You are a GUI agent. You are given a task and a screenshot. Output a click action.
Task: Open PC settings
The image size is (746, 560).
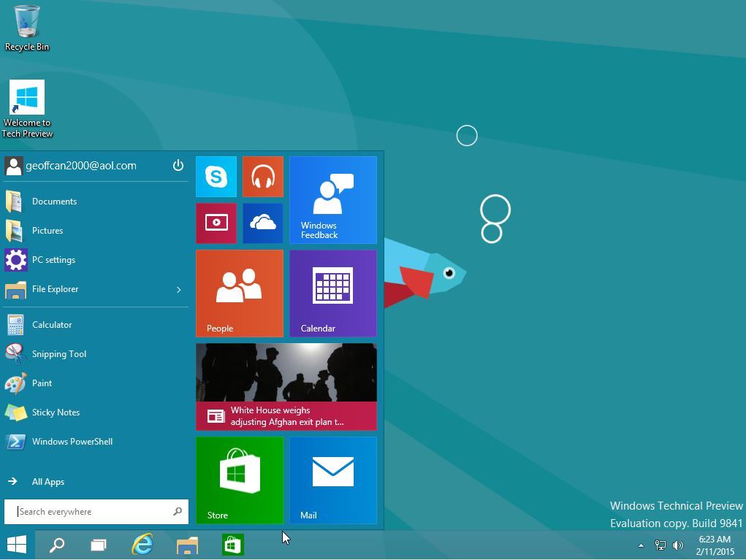pyautogui.click(x=96, y=260)
